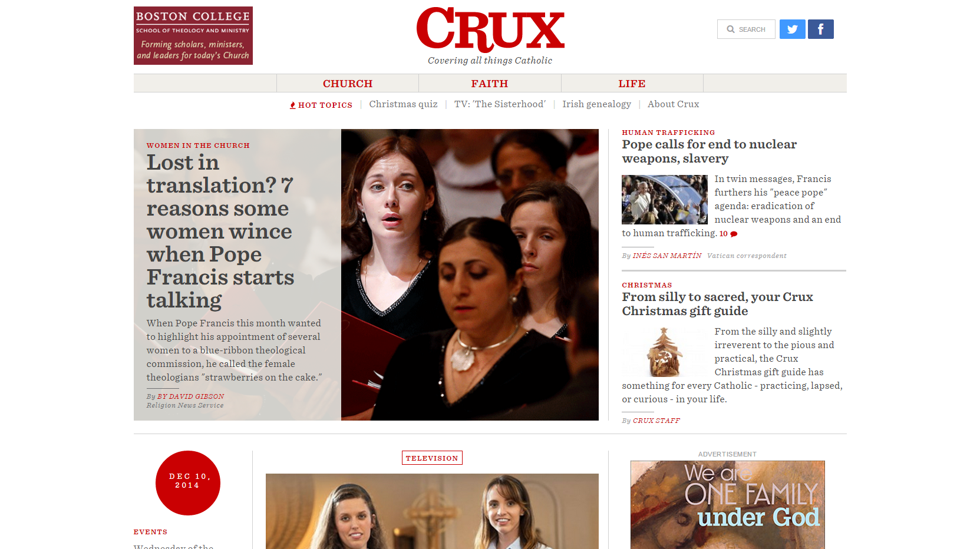Open the Life menu section
This screenshot has height=549, width=980.
click(x=632, y=84)
